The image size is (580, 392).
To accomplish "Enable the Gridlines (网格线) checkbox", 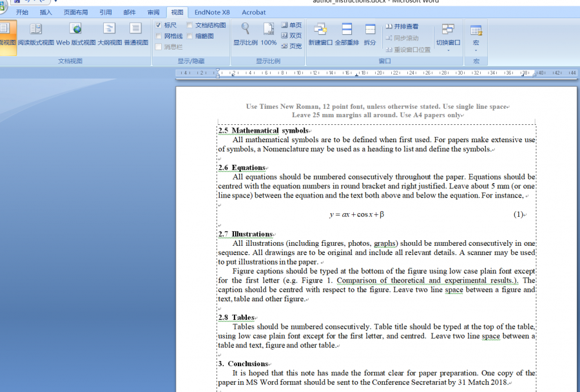I will pyautogui.click(x=159, y=36).
